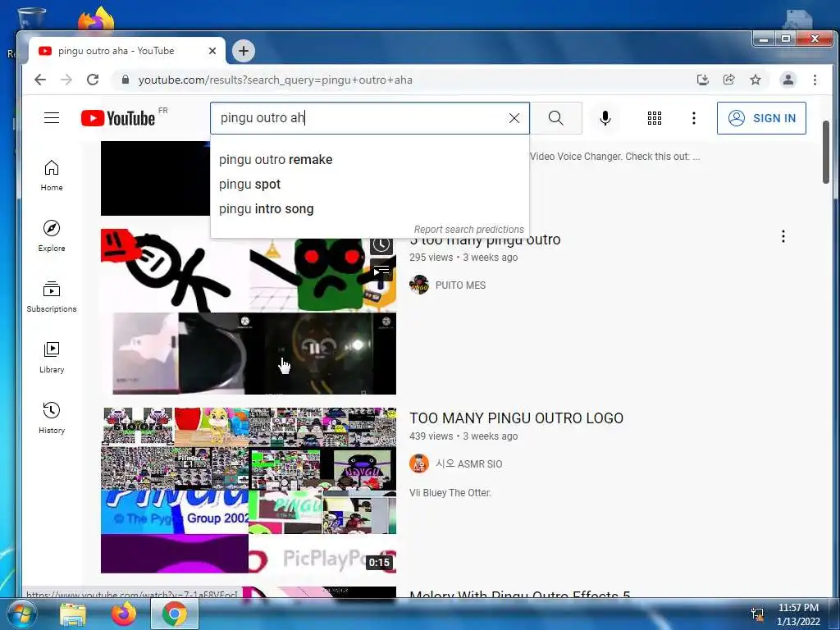Reload the YouTube page
The width and height of the screenshot is (840, 630).
pos(93,80)
